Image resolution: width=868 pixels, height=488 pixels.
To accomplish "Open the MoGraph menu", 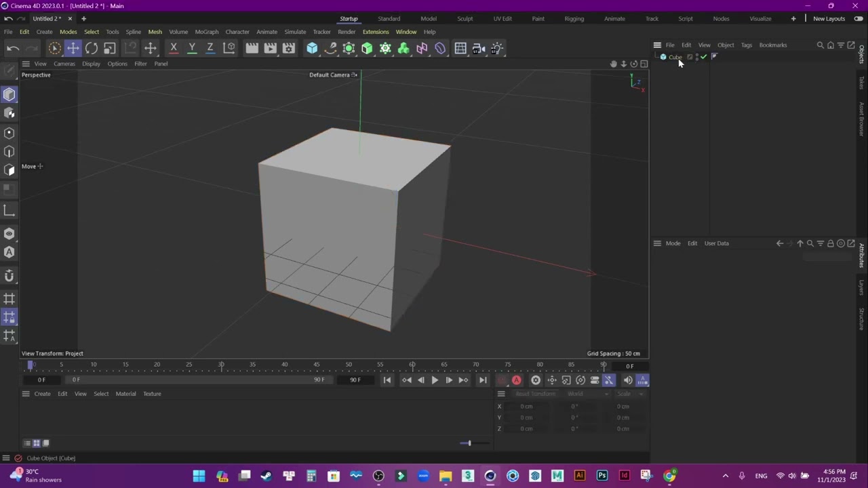I will pyautogui.click(x=207, y=32).
